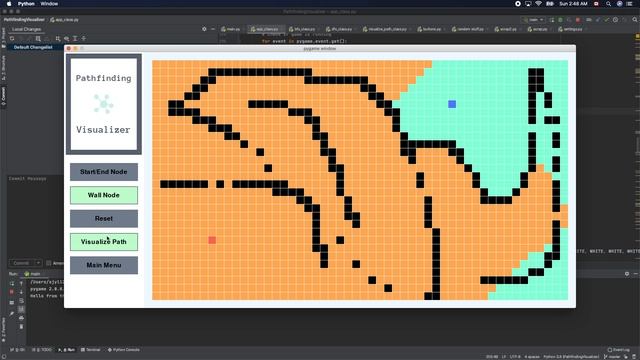Open the TODO tool window button
Viewport: 640px width, 360px height.
pyautogui.click(x=42, y=350)
